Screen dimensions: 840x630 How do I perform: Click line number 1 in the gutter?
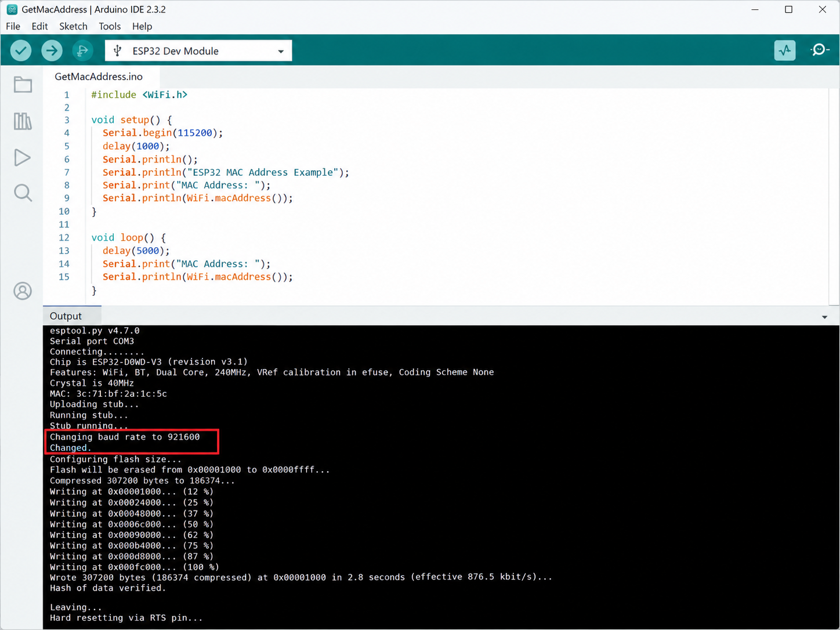(x=67, y=95)
